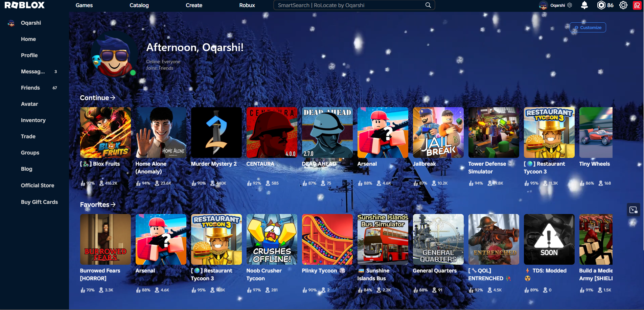
Task: Open Restaurant Tycoon 3 thumbnail in Continue row
Action: click(549, 133)
